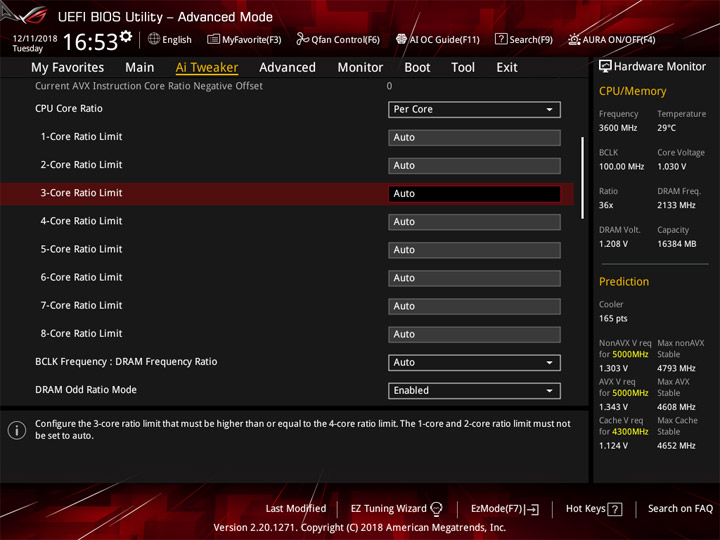Switch to Main tab
Viewport: 720px width, 540px height.
140,68
